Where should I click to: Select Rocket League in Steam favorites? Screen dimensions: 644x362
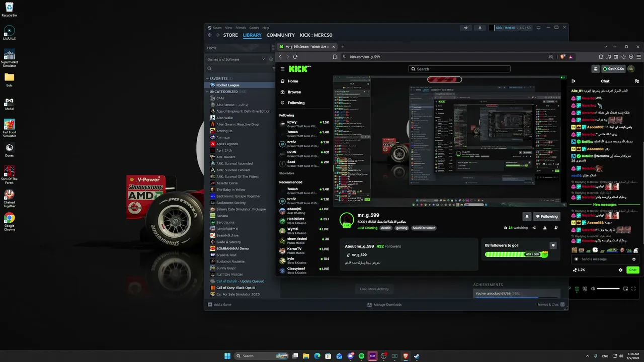240,85
